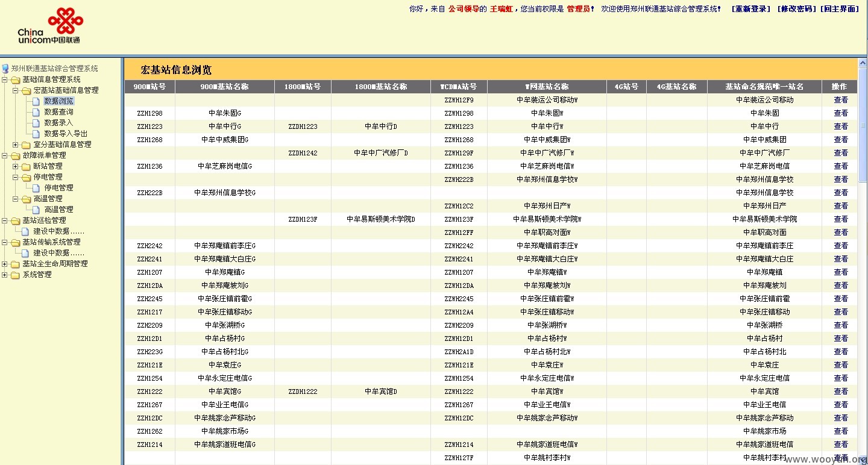The image size is (868, 465).
Task: Click the 回主界面 link
Action: point(840,9)
